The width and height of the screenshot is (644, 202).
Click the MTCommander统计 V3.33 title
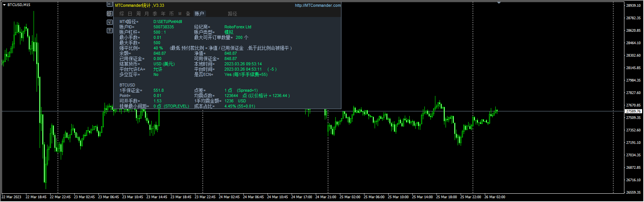[140, 5]
